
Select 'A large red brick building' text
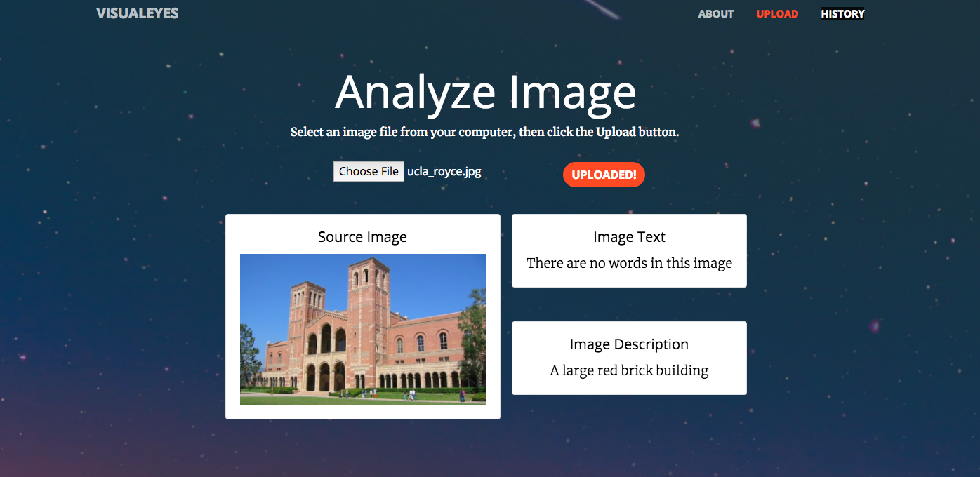click(x=629, y=370)
